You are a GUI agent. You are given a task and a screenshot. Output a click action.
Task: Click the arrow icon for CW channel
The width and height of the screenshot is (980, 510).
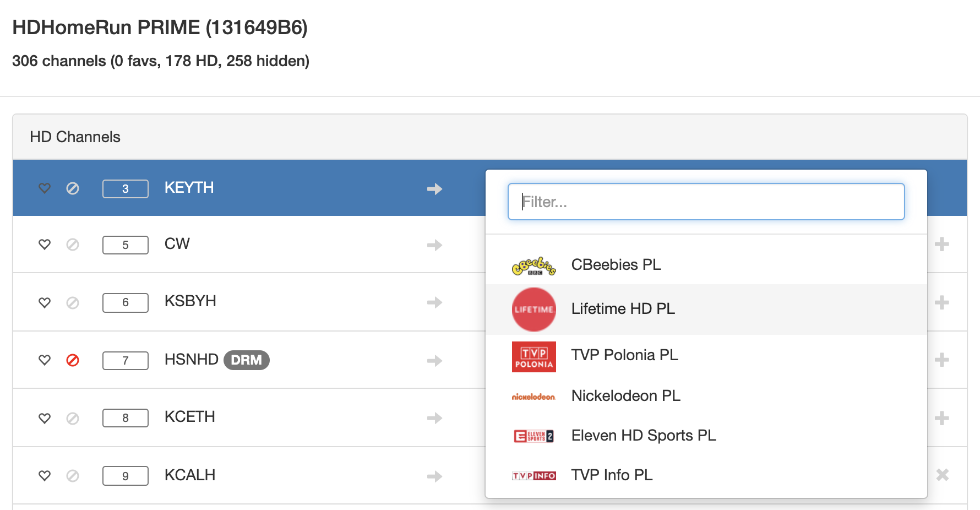(x=434, y=245)
